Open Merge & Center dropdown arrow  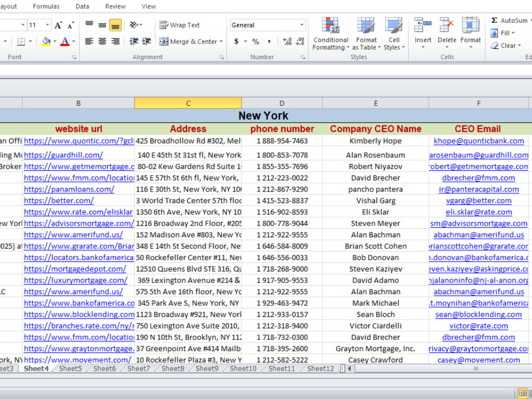tap(221, 41)
